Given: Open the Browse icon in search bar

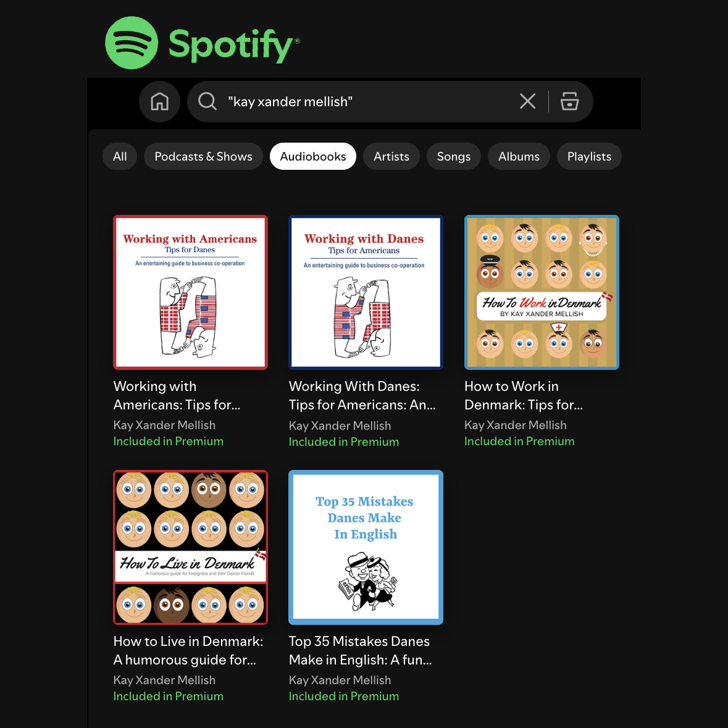Looking at the screenshot, I should pos(569,101).
